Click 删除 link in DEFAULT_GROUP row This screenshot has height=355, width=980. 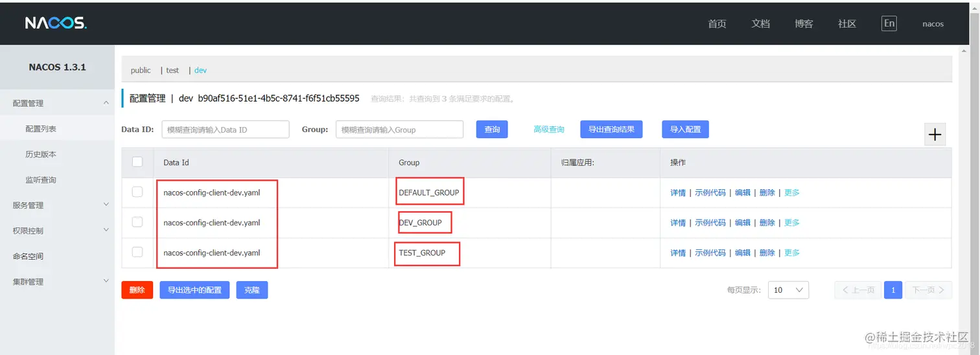(x=767, y=192)
